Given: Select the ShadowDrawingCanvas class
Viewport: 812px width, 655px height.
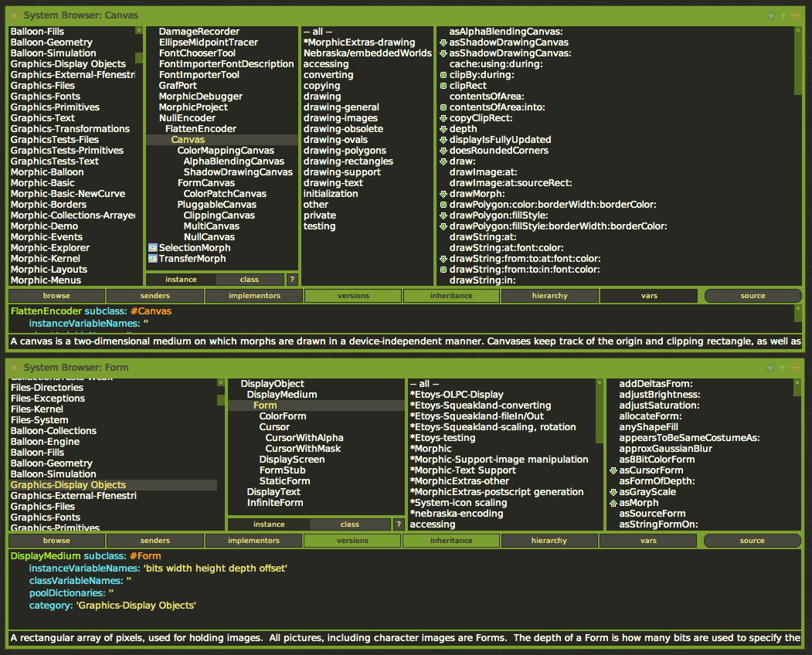Looking at the screenshot, I should coord(238,172).
